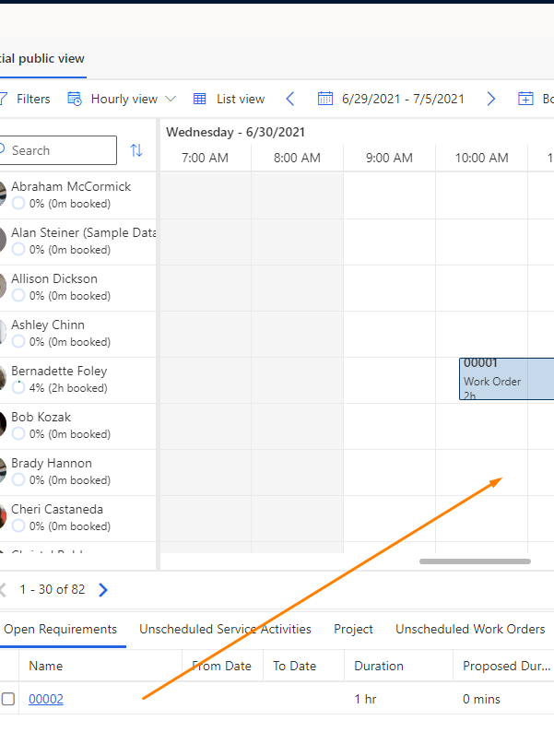Click the Book calendar-plus icon
The height and width of the screenshot is (756, 554).
(x=525, y=99)
